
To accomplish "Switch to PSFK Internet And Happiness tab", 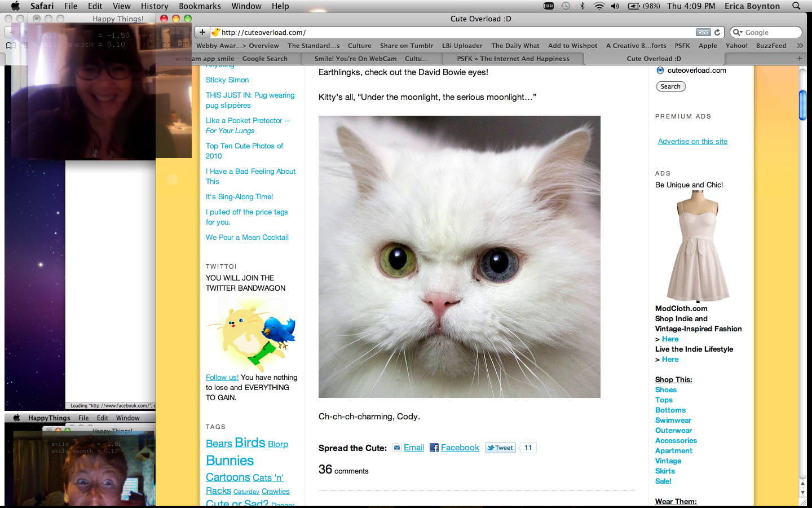I will pyautogui.click(x=513, y=58).
